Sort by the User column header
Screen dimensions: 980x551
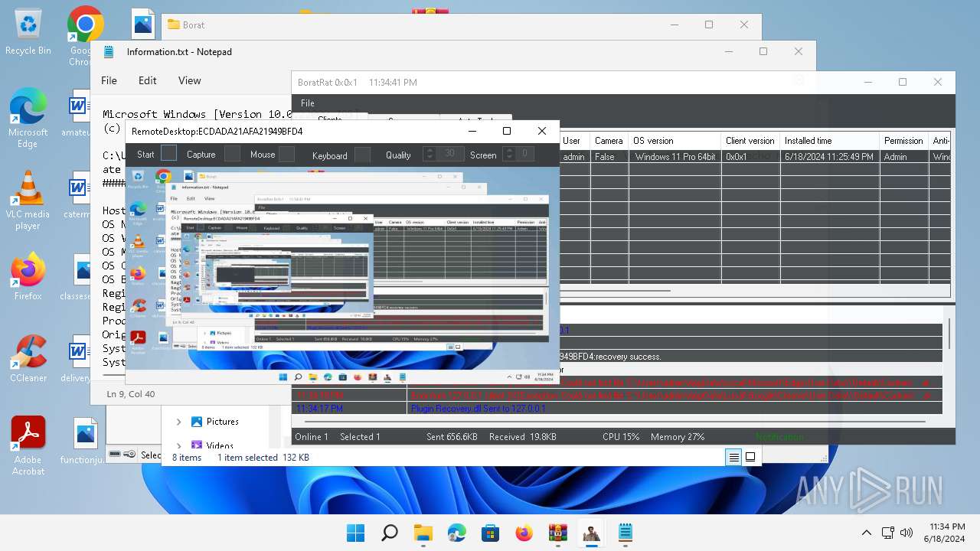[576, 141]
